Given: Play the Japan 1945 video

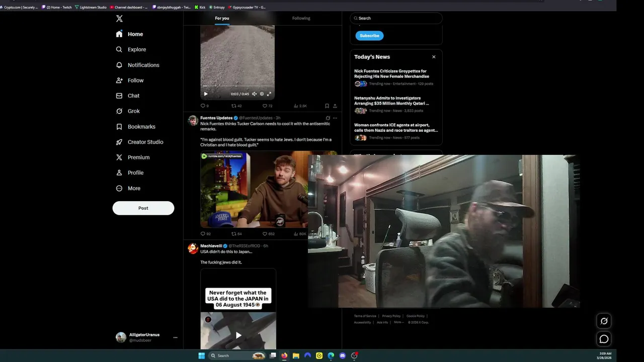Looking at the screenshot, I should [238, 335].
